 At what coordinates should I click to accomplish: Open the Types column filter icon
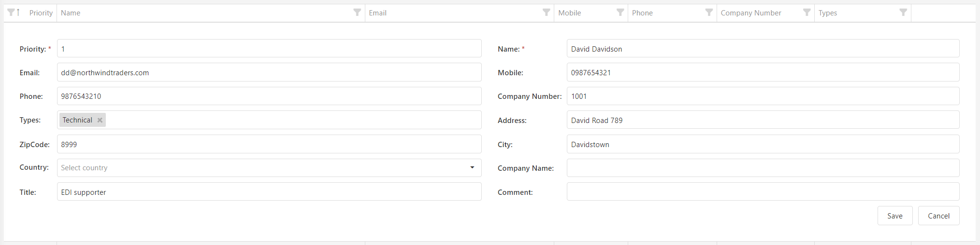point(903,13)
